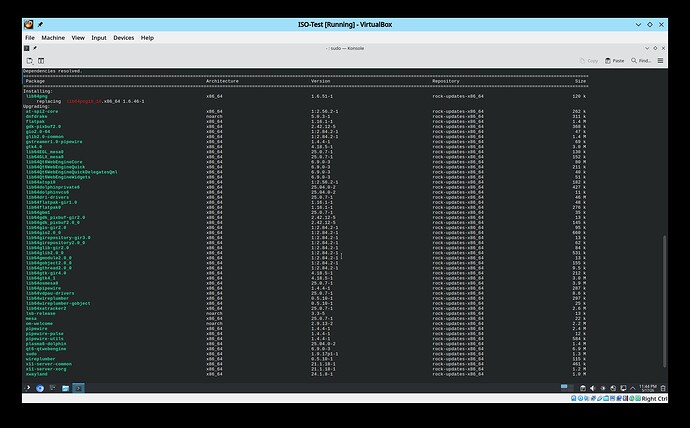
Task: Click the Konsole window icon in its title bar
Action: (27, 48)
